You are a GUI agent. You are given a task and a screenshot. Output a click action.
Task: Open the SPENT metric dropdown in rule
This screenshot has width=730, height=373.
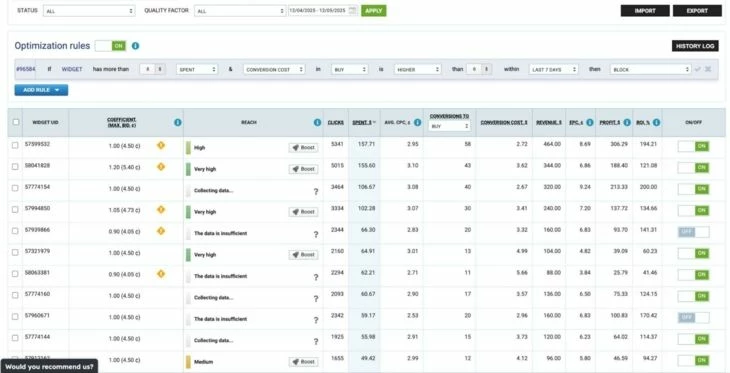pyautogui.click(x=197, y=69)
